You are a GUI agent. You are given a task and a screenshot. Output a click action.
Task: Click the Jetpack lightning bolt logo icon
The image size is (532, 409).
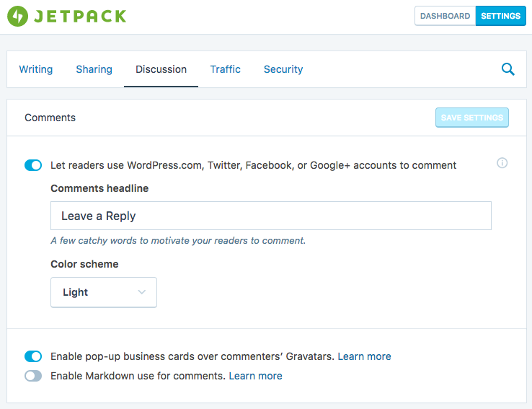[x=17, y=16]
